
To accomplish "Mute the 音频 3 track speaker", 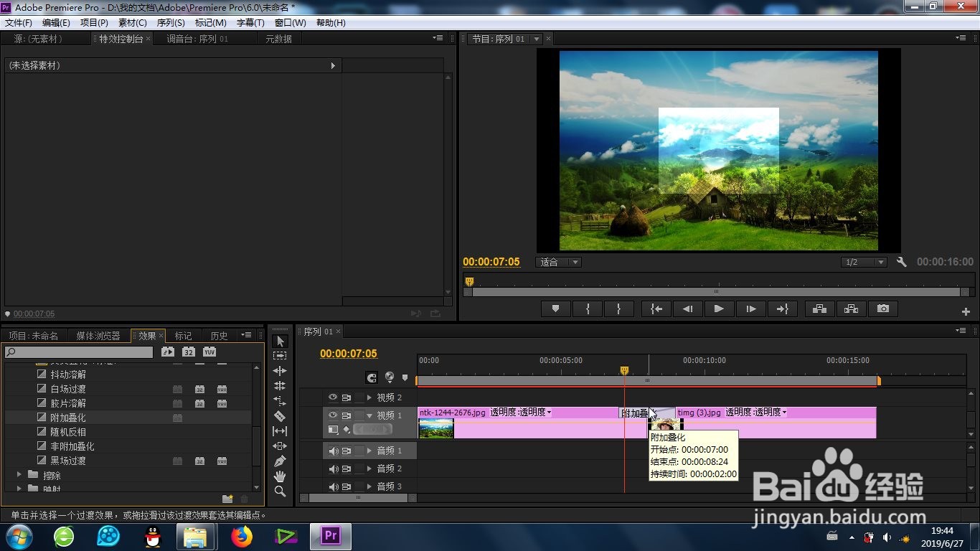I will [x=333, y=486].
